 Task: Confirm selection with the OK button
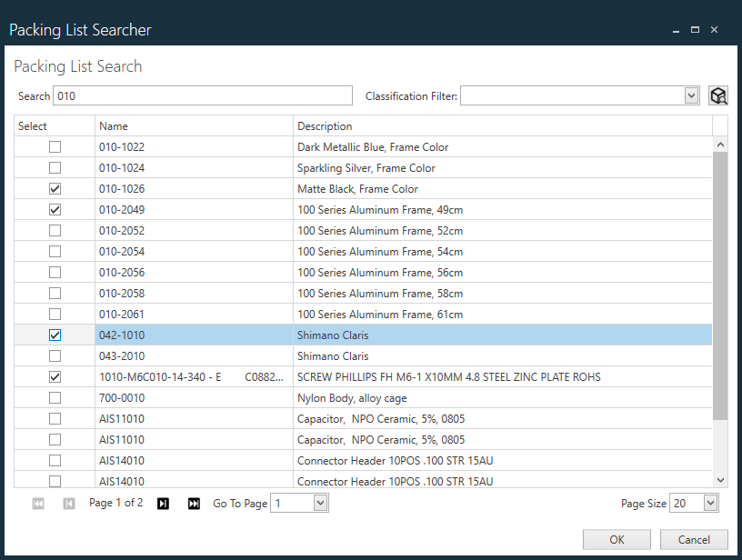[x=617, y=539]
